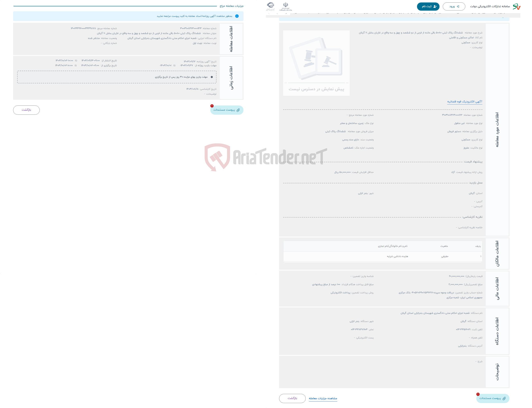This screenshot has width=532, height=408.
Task: Click the بازگشت back button on left panel
Action: coord(27,110)
